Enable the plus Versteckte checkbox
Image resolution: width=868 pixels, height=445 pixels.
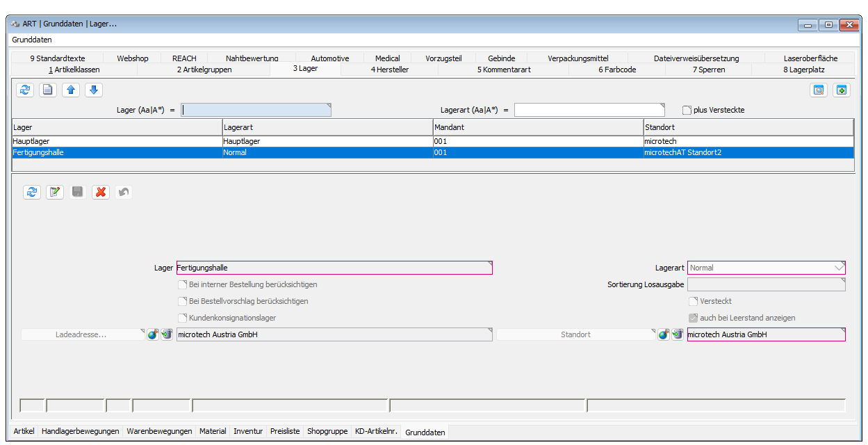click(687, 111)
